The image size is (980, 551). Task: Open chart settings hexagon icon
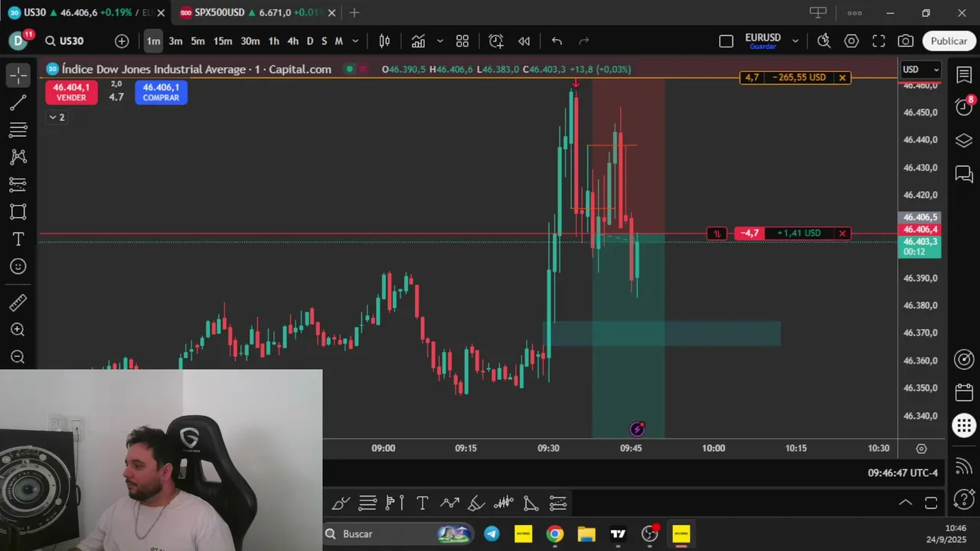(x=851, y=41)
